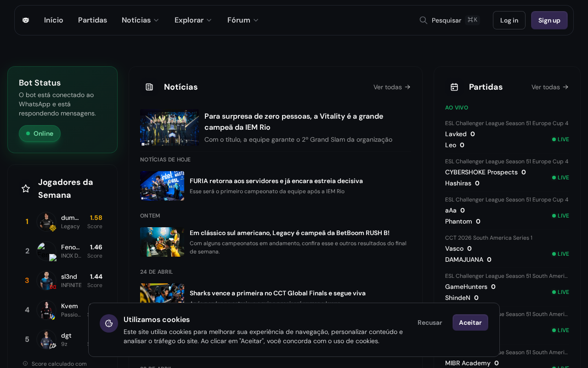Open aAa vs Phantom live match
The image size is (588, 368).
point(507,211)
